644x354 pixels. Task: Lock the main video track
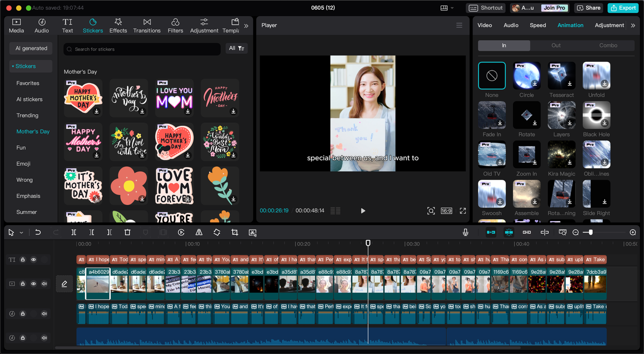23,284
